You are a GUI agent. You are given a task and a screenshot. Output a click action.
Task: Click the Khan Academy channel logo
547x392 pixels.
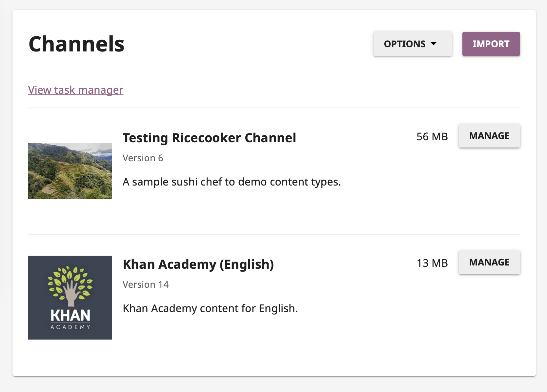tap(70, 297)
